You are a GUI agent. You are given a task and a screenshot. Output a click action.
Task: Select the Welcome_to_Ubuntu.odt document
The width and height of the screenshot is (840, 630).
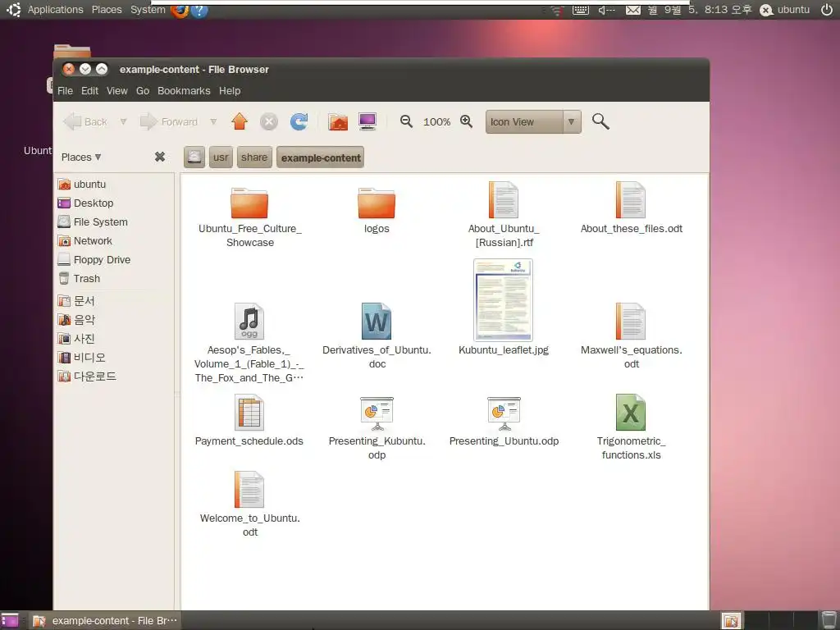249,504
